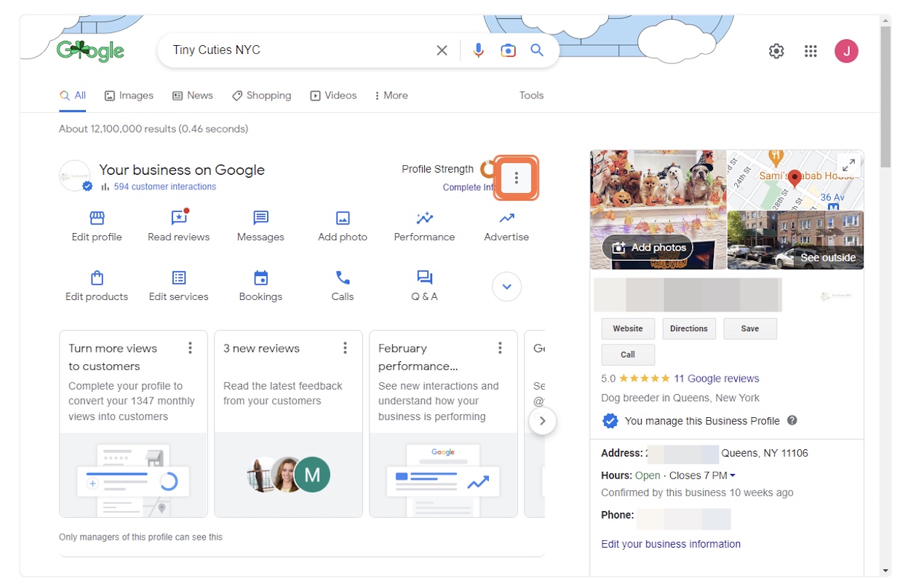Click Edit your business information
The width and height of the screenshot is (924, 584).
pyautogui.click(x=671, y=544)
